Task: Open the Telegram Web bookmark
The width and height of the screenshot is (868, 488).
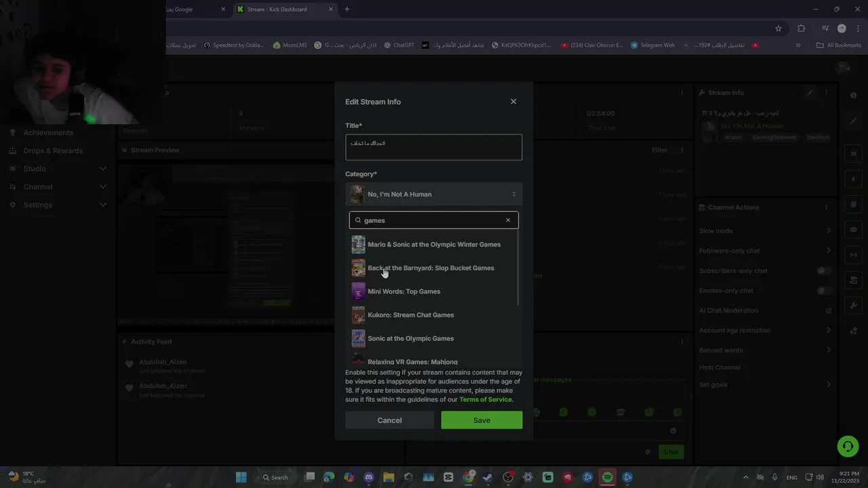Action: coord(652,45)
